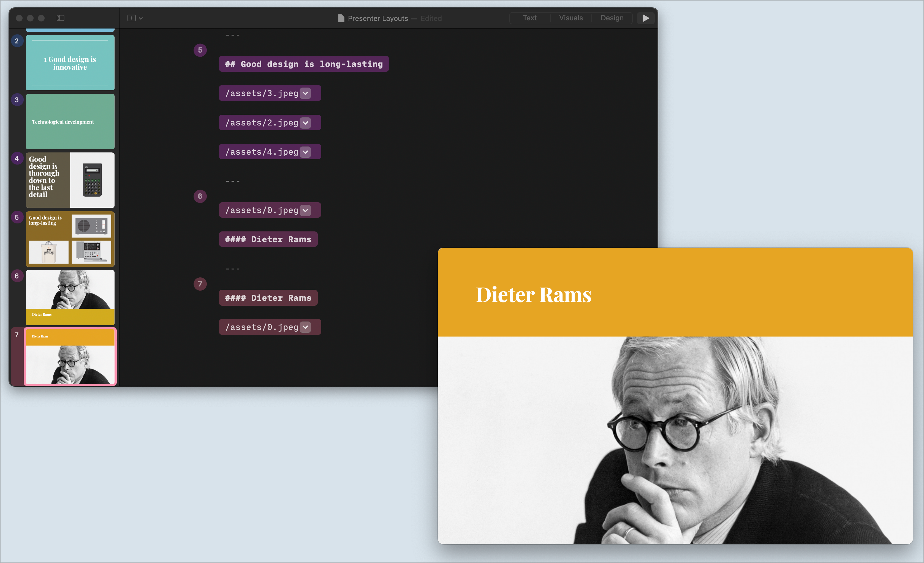Click the /assets/2.jpeg path text
Screen dimensions: 924x563
pyautogui.click(x=262, y=122)
